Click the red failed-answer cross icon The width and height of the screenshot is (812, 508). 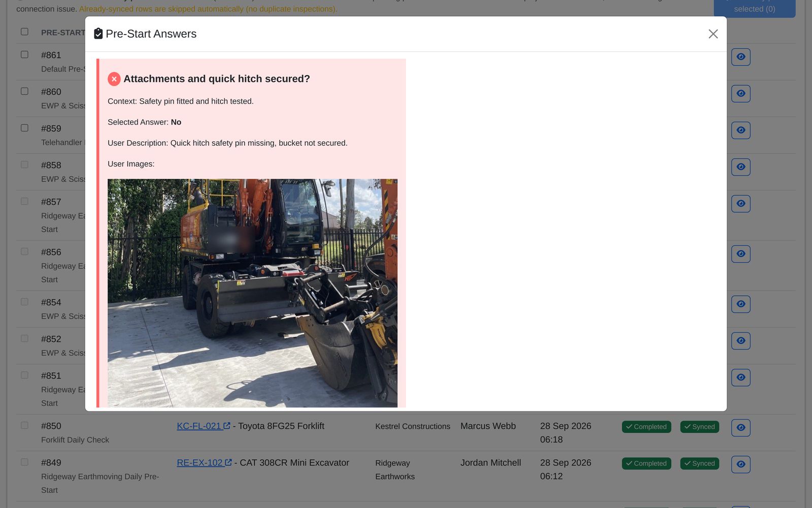(114, 79)
